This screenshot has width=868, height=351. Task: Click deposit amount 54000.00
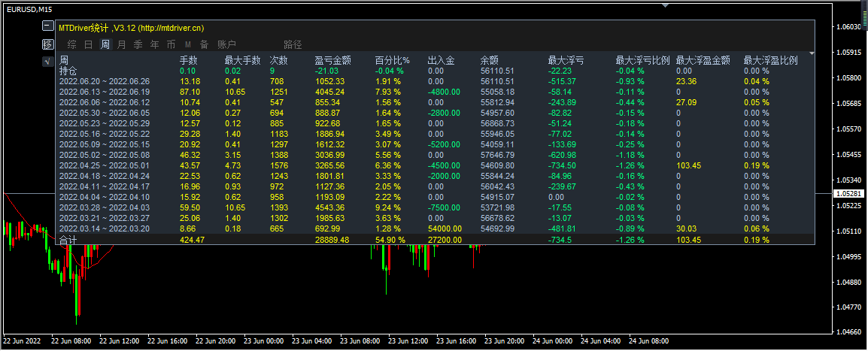(445, 228)
